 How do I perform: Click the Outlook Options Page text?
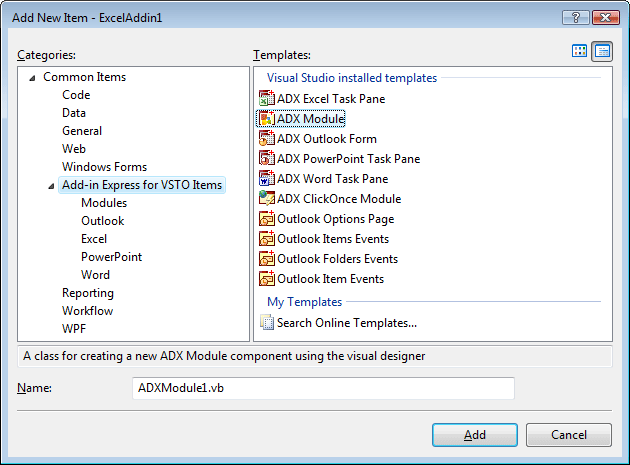[x=335, y=219]
